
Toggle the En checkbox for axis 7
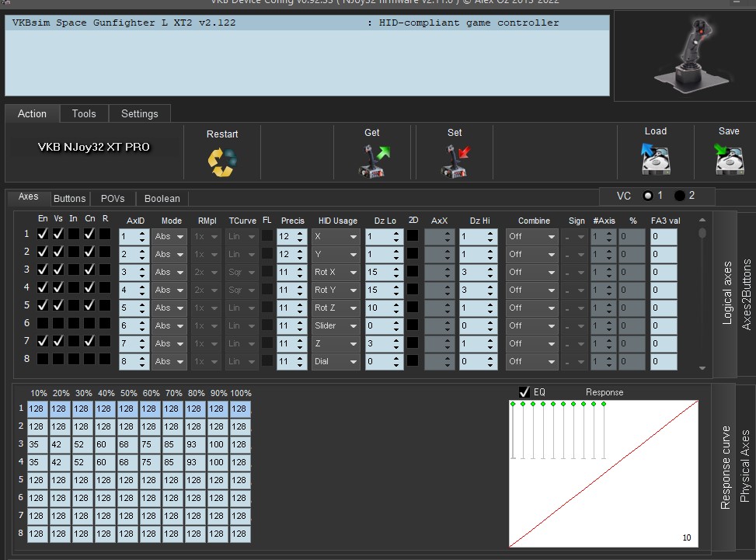(43, 341)
